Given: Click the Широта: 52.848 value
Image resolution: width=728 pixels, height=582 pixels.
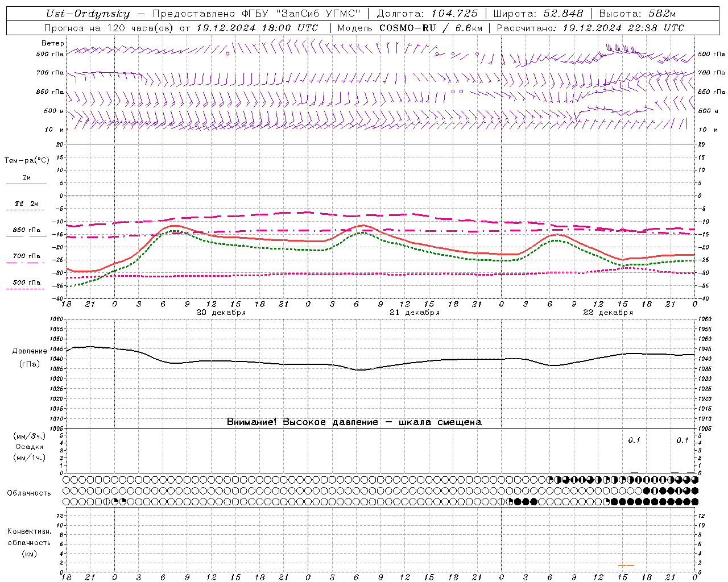Looking at the screenshot, I should click(x=538, y=14).
